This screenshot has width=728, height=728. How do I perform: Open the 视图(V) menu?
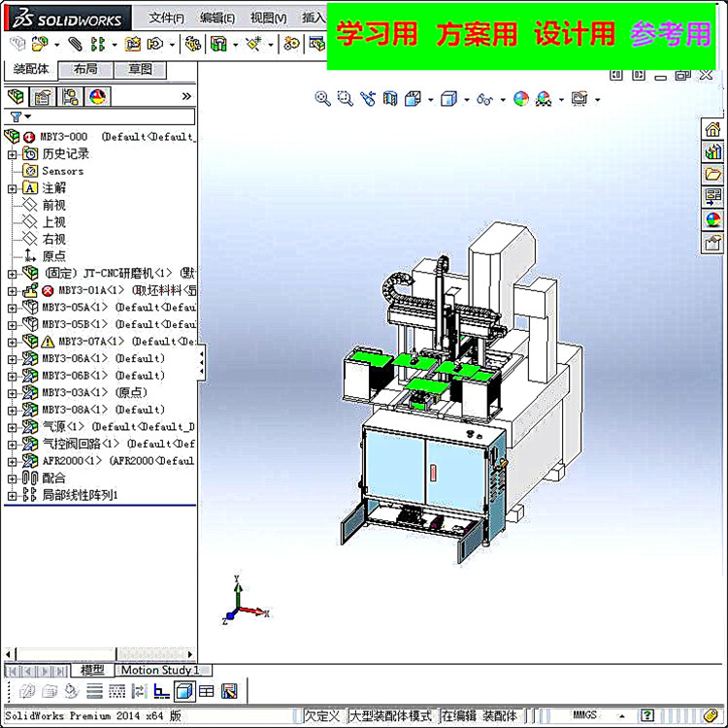click(x=268, y=18)
